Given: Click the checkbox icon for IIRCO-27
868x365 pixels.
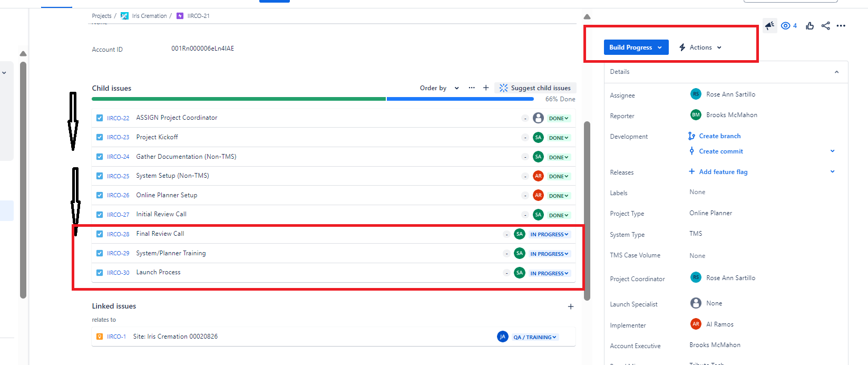Looking at the screenshot, I should tap(100, 215).
